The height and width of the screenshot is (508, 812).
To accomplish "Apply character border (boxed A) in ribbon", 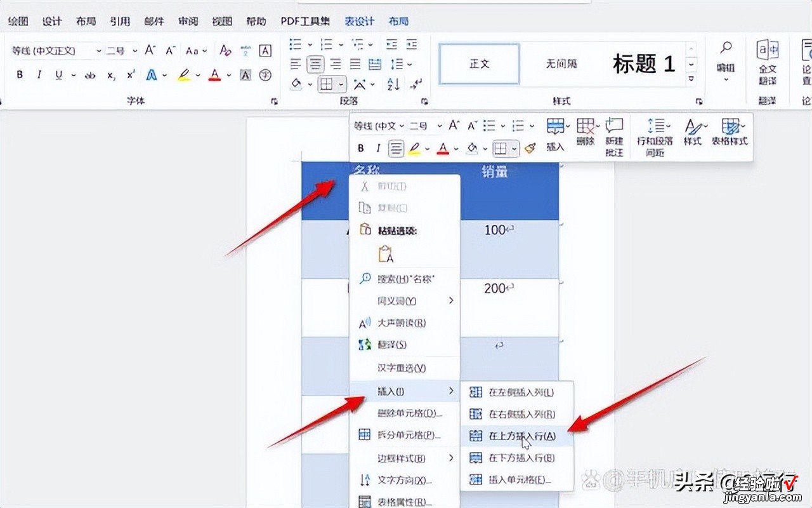I will [265, 51].
